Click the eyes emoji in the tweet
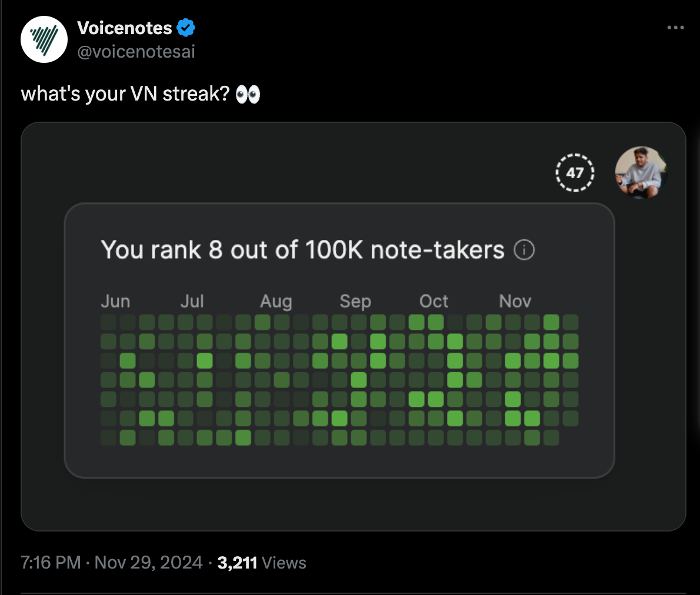Screen dimensions: 700x595 [248, 94]
